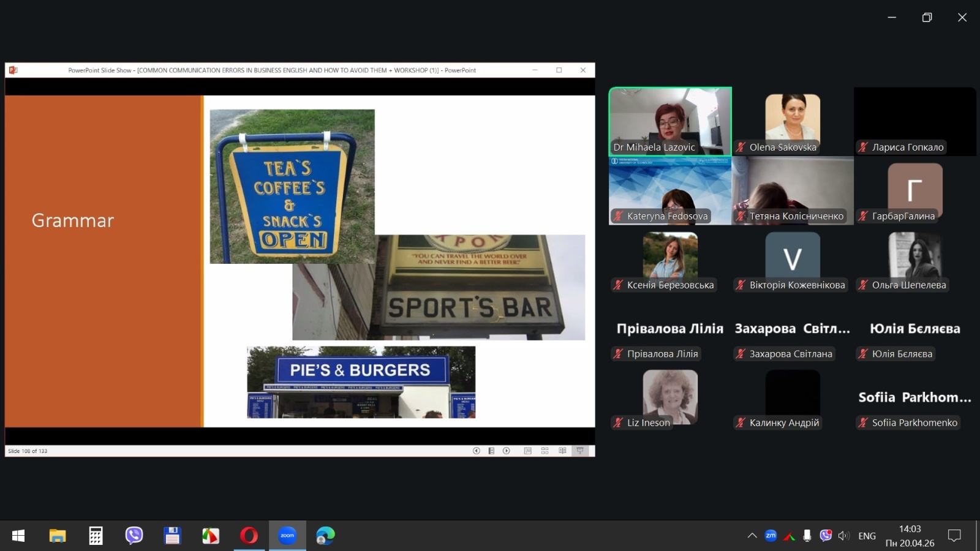Open the clock and calendar flyout
This screenshot has height=551, width=980.
point(910,536)
